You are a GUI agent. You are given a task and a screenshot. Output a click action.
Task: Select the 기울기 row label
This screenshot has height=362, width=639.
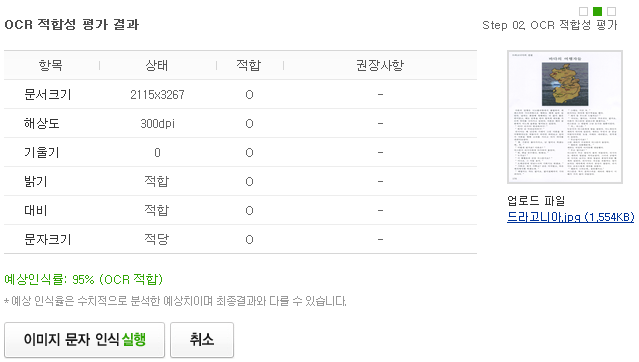pos(42,152)
